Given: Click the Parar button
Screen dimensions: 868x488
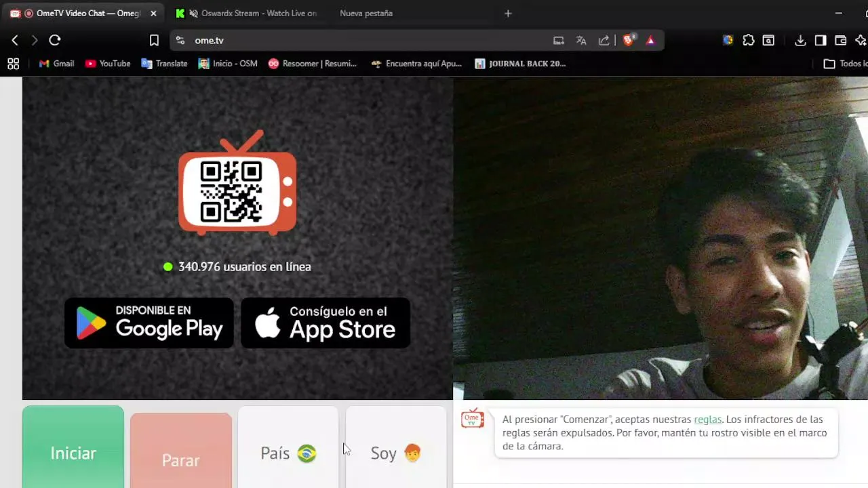Looking at the screenshot, I should [x=181, y=451].
